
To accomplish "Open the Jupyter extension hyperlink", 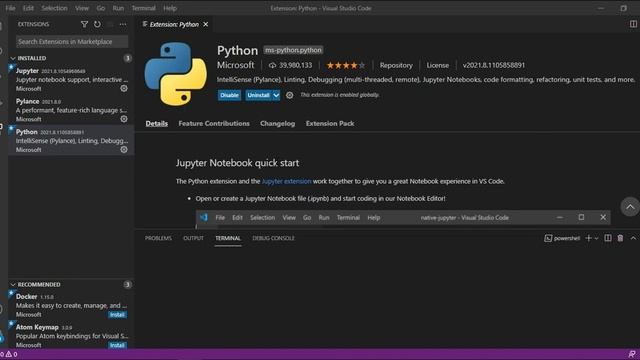I will [x=286, y=181].
